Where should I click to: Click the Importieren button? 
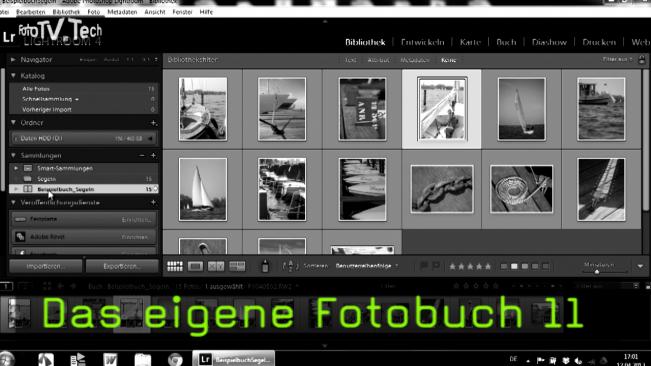[46, 266]
